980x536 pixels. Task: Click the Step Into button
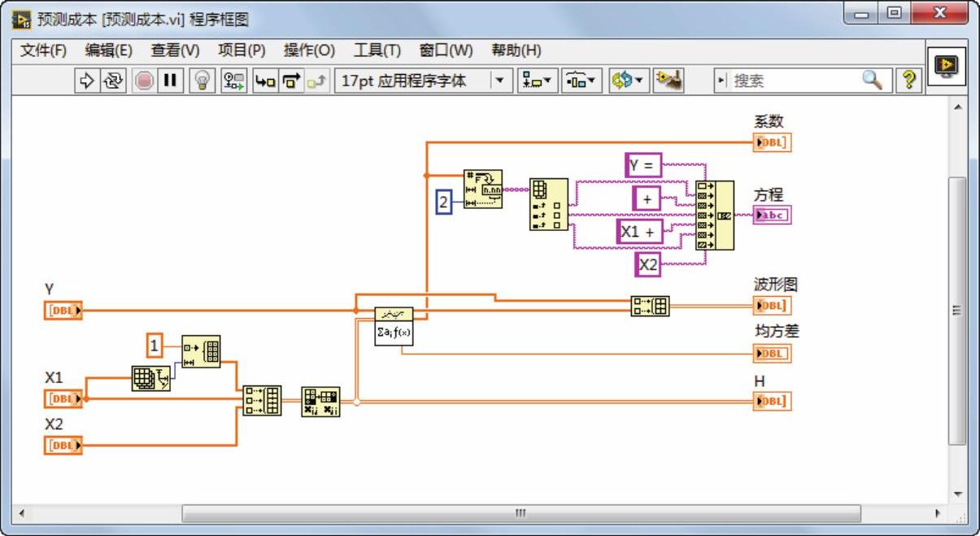coord(265,81)
